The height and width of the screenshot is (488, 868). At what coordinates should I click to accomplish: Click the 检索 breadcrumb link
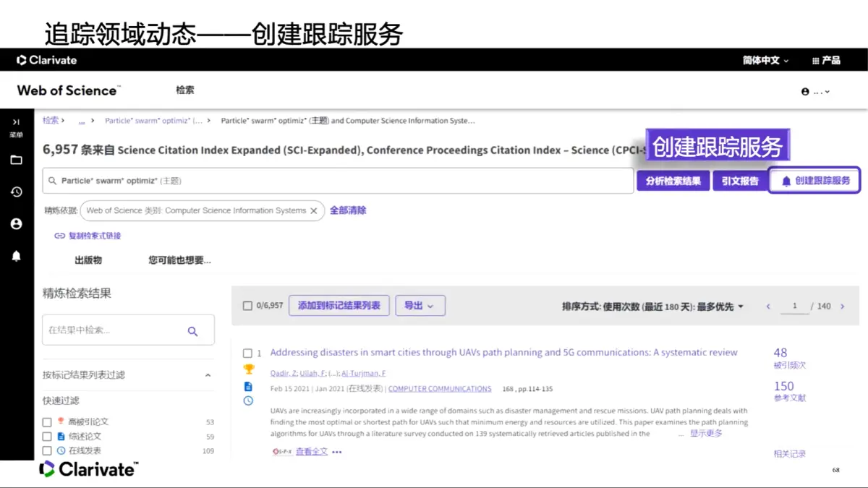51,121
